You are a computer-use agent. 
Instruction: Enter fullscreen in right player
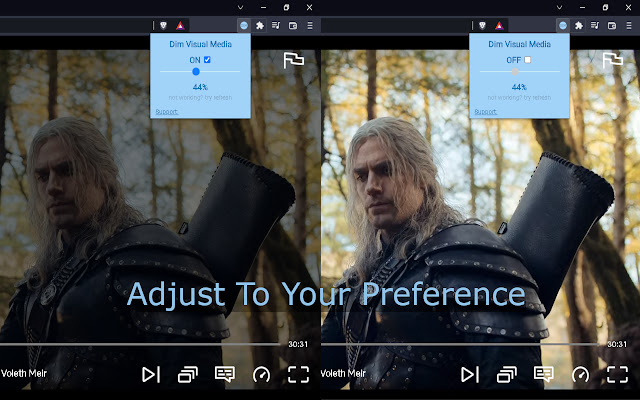[x=617, y=374]
